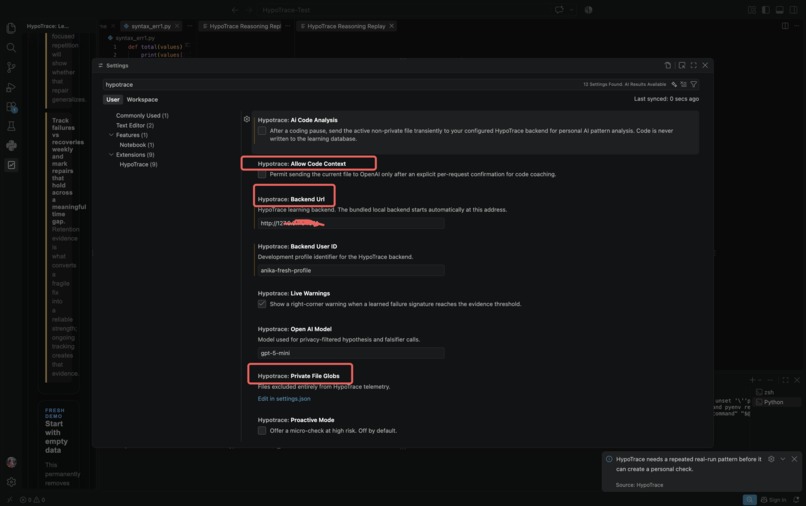This screenshot has width=806, height=506.
Task: Select the Workspace settings tab
Action: pos(142,100)
